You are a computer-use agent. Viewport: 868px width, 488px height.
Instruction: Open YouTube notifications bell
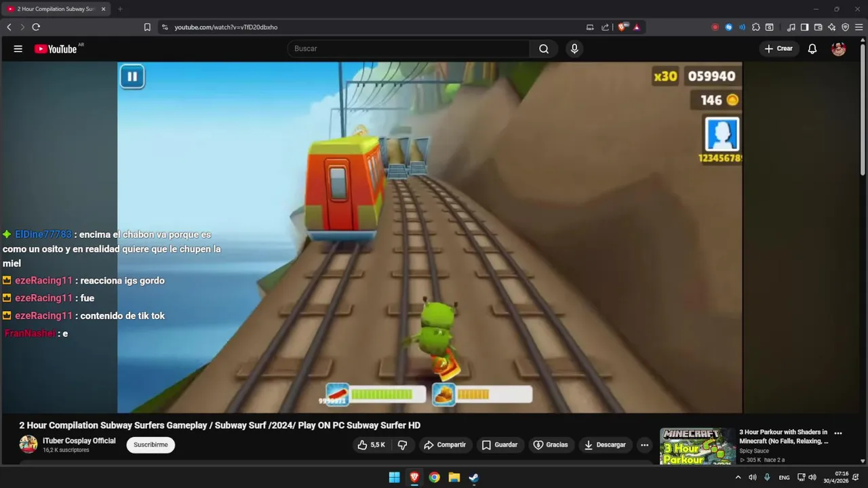tap(812, 49)
